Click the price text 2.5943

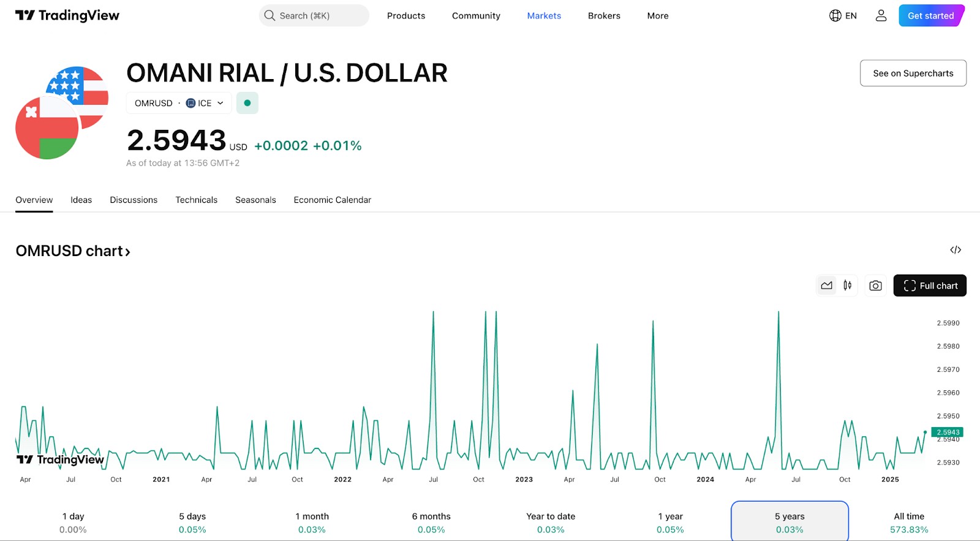[x=176, y=140]
